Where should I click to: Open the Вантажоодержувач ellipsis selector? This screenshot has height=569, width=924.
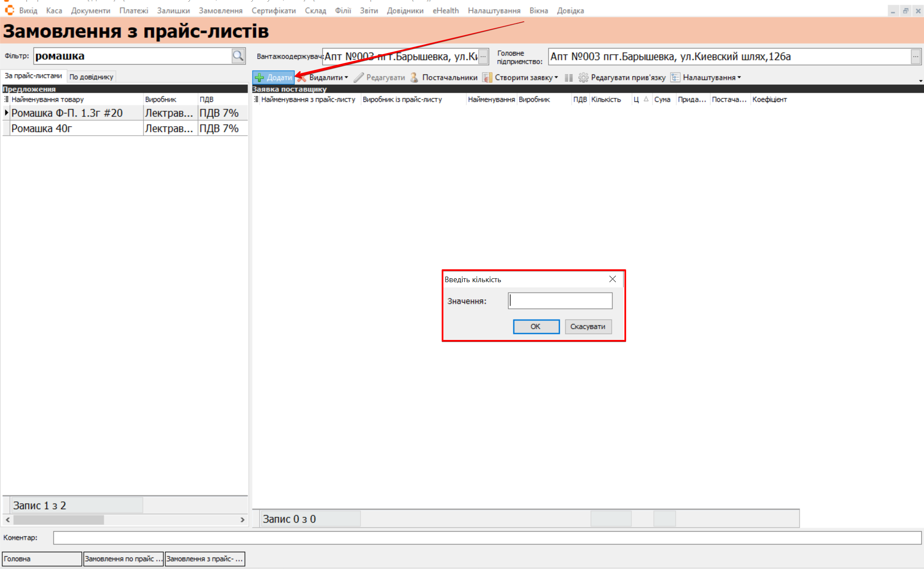click(483, 57)
